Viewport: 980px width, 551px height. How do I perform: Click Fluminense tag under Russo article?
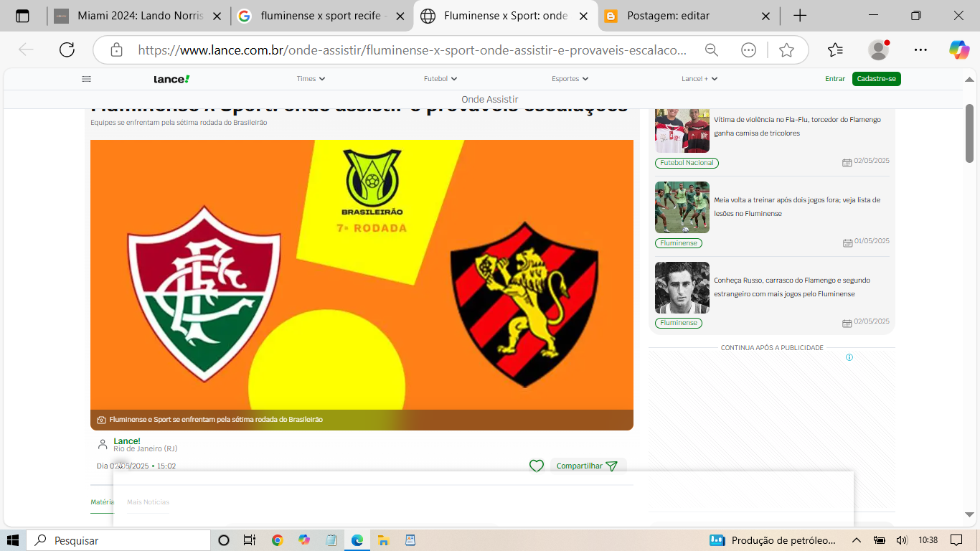679,324
